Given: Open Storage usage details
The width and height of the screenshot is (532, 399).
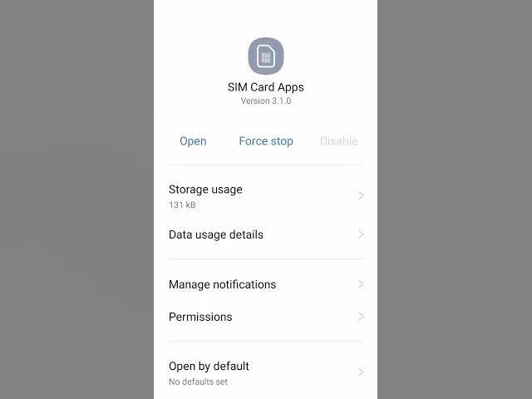Looking at the screenshot, I should (x=266, y=196).
